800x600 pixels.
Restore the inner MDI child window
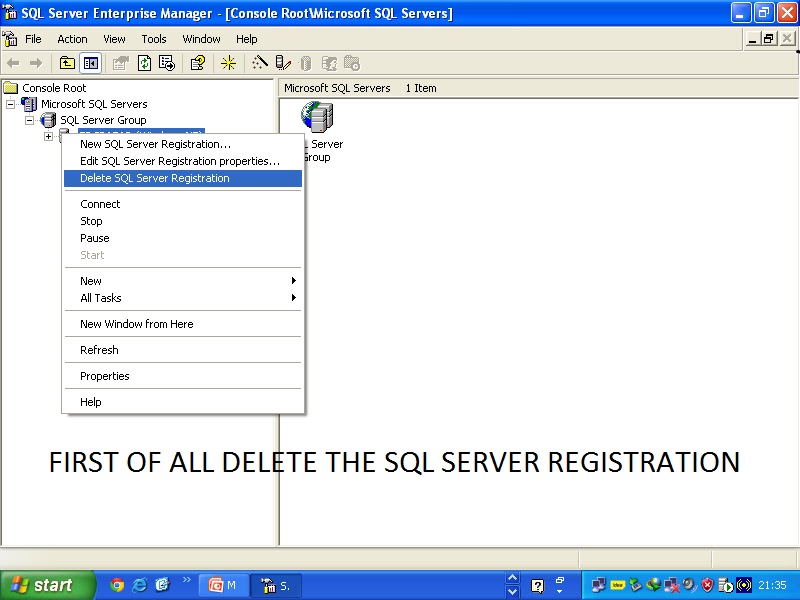[x=769, y=39]
